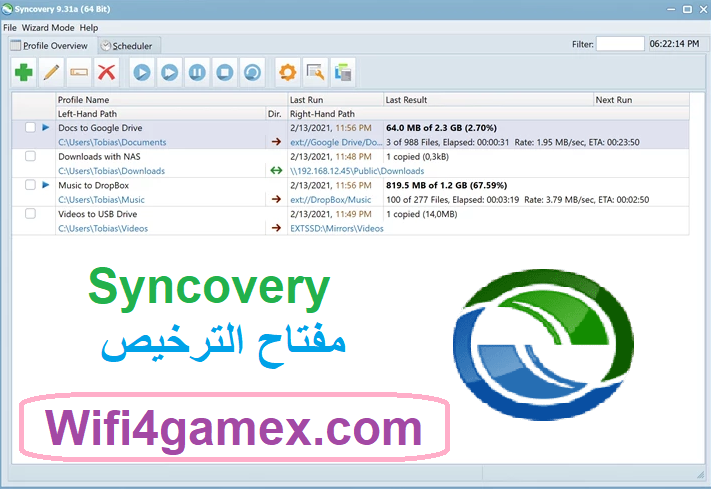
Task: Open the File menu
Action: coord(10,28)
